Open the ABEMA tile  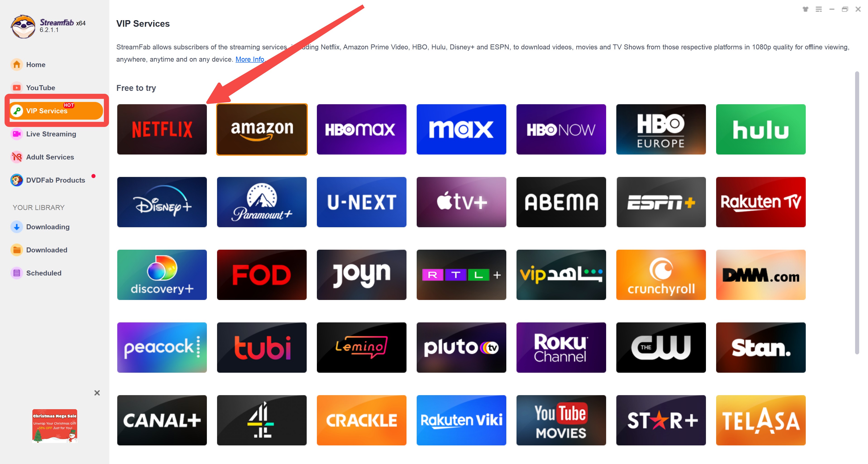561,202
